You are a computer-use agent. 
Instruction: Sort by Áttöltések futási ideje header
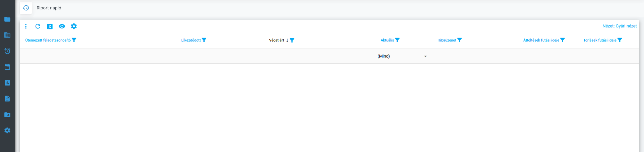coord(541,40)
